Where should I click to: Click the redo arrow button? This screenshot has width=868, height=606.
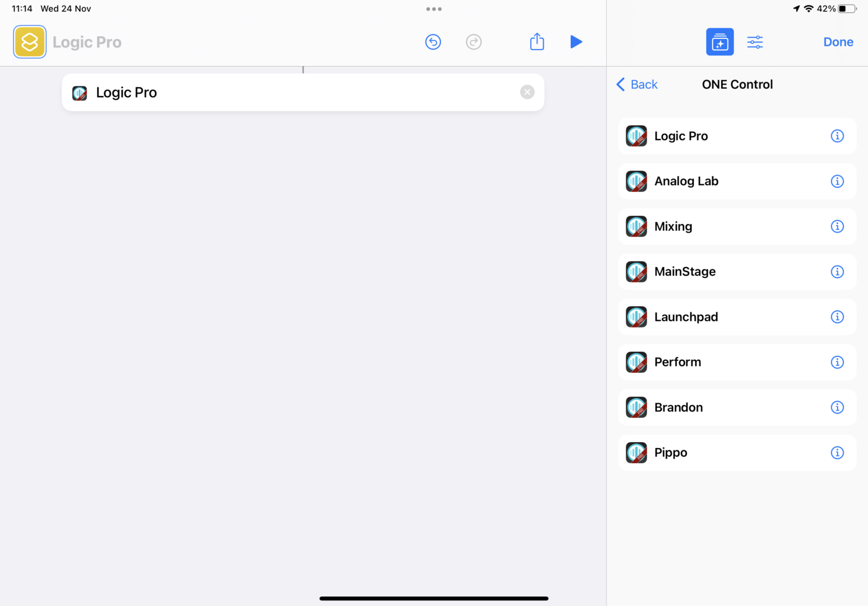(474, 42)
